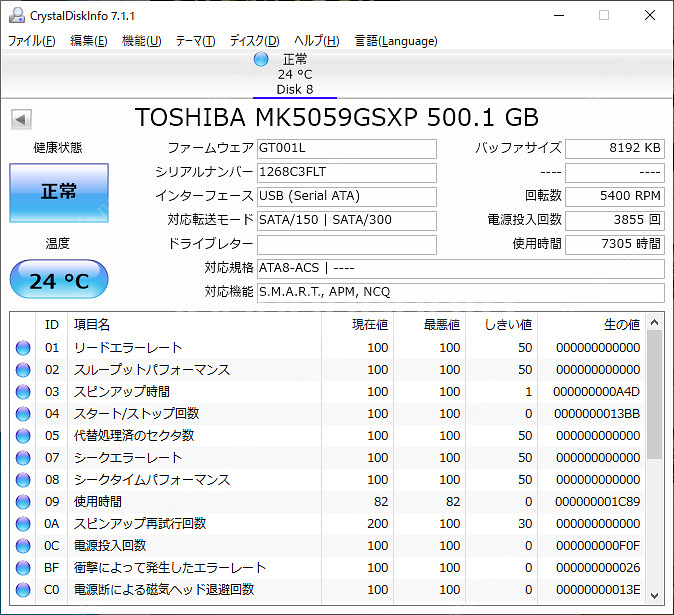
Task: Minimize the CrystalDiskInfo window
Action: [559, 15]
